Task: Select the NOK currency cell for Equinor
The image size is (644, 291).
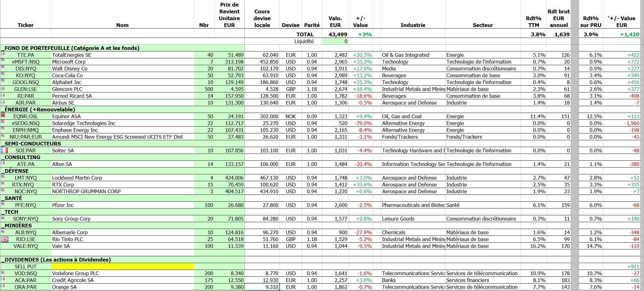Action: click(x=290, y=116)
